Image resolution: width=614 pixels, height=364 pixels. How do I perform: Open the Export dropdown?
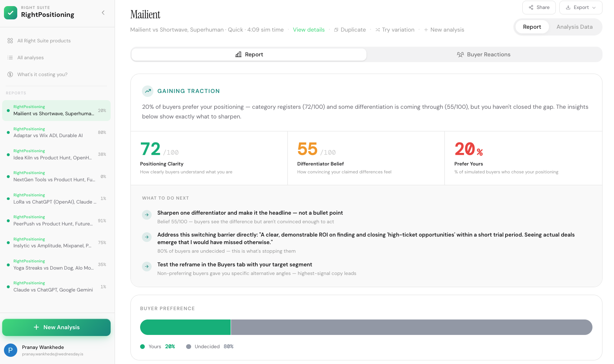[581, 8]
